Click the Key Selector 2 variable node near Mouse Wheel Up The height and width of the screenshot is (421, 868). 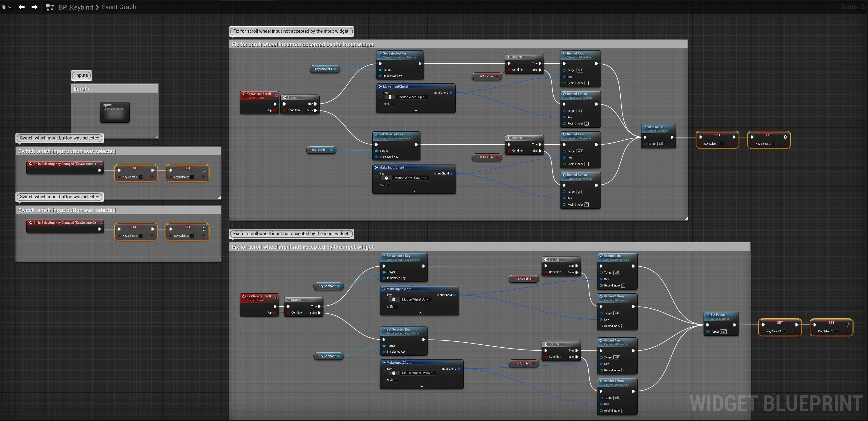[327, 286]
